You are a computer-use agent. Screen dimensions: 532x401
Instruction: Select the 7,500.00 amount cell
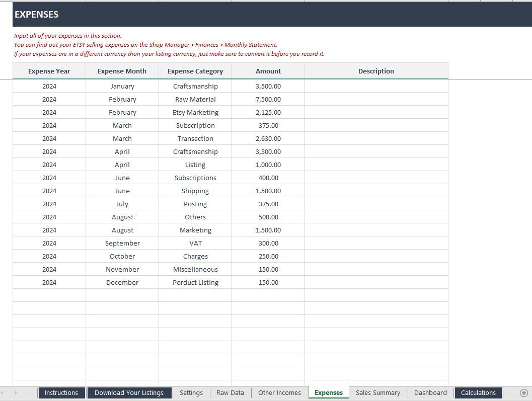pyautogui.click(x=268, y=100)
